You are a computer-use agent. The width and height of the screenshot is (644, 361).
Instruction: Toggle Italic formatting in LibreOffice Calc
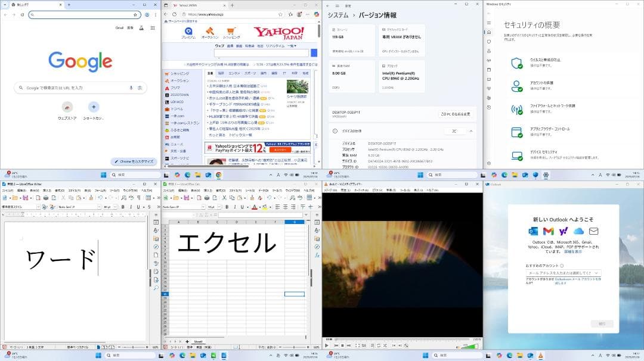pos(235,207)
